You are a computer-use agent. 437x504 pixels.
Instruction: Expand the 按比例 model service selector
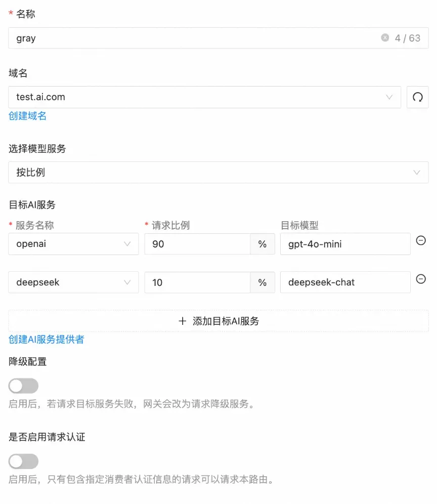(219, 172)
